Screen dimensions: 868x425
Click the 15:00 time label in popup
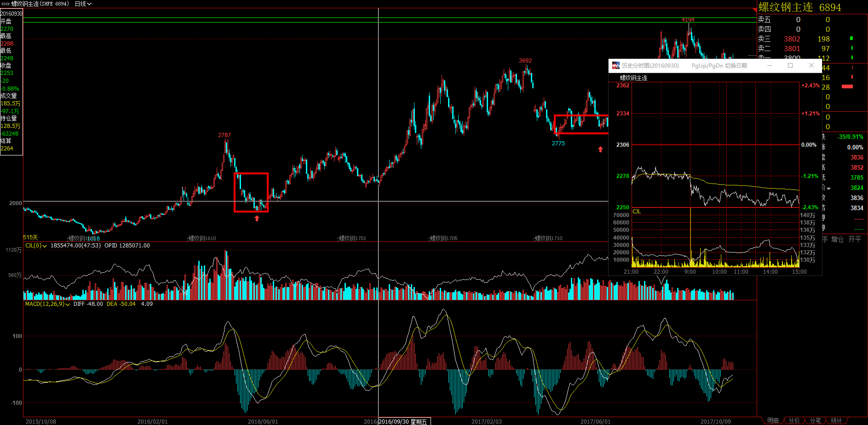(799, 272)
